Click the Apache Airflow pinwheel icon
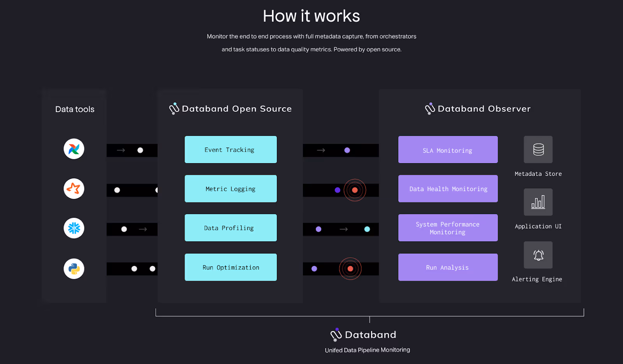The height and width of the screenshot is (364, 623). 74,149
